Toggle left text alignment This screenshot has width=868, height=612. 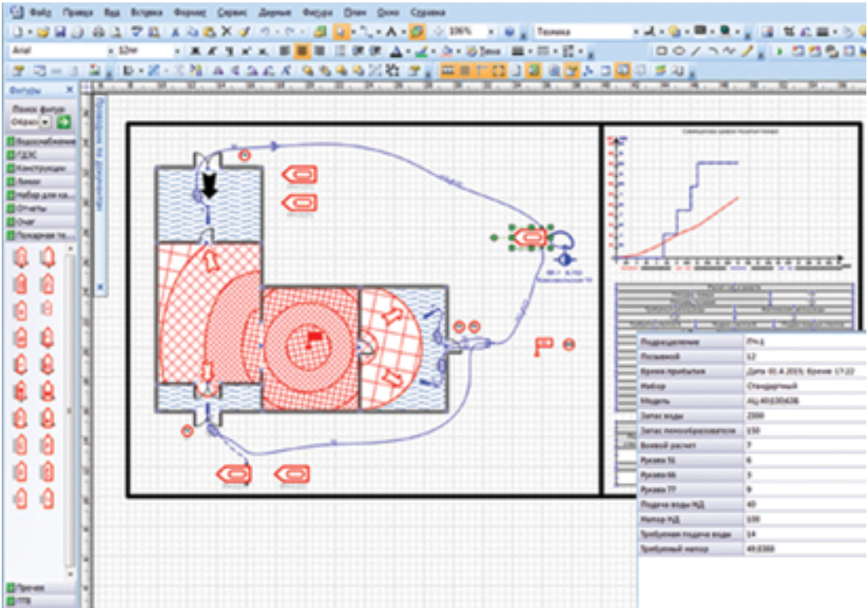[284, 51]
